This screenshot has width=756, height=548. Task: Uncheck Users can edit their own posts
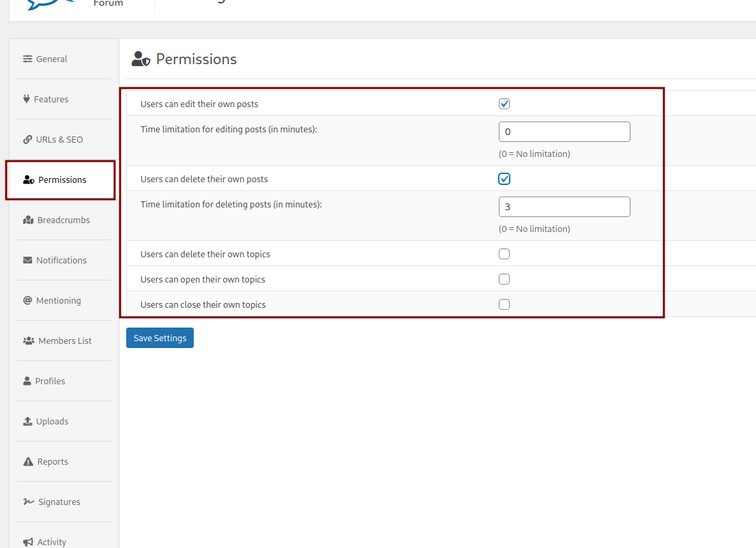tap(504, 104)
